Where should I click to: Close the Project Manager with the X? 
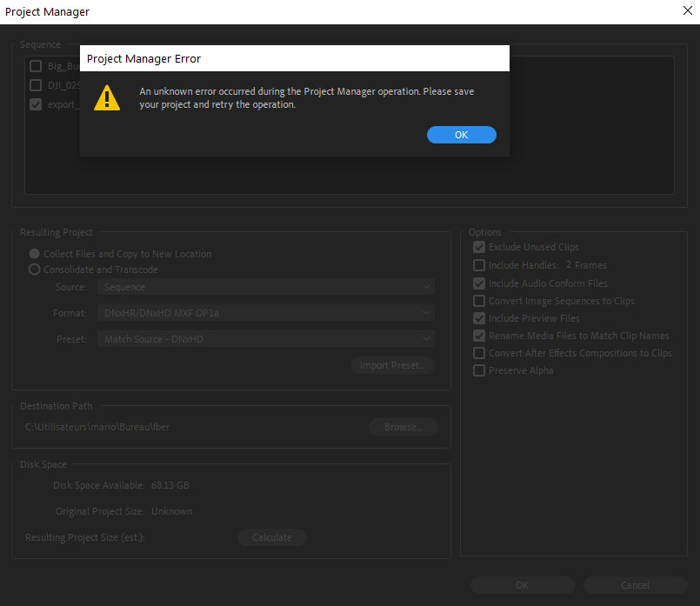(686, 10)
